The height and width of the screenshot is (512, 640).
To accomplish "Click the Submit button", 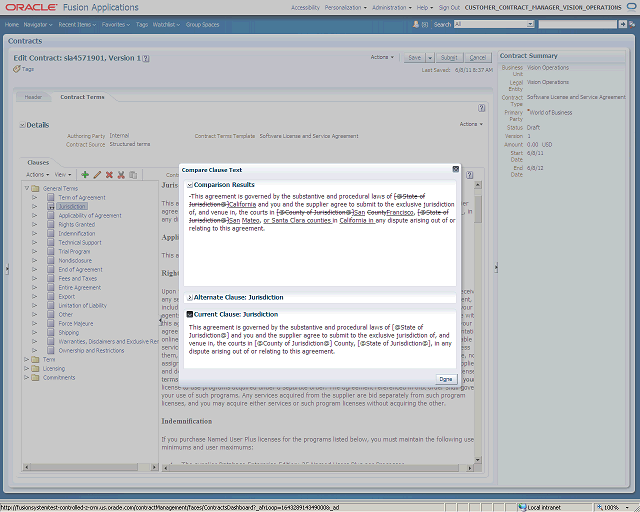I will 449,58.
